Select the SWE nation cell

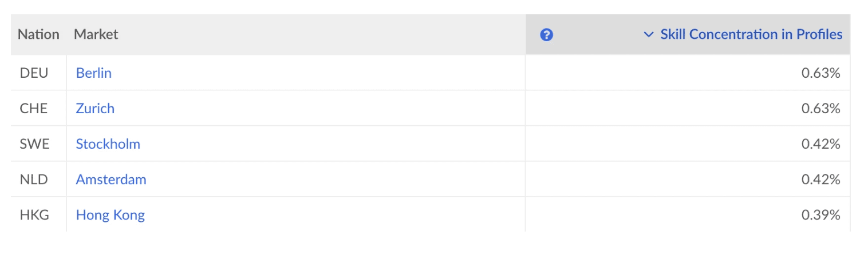pyautogui.click(x=35, y=144)
